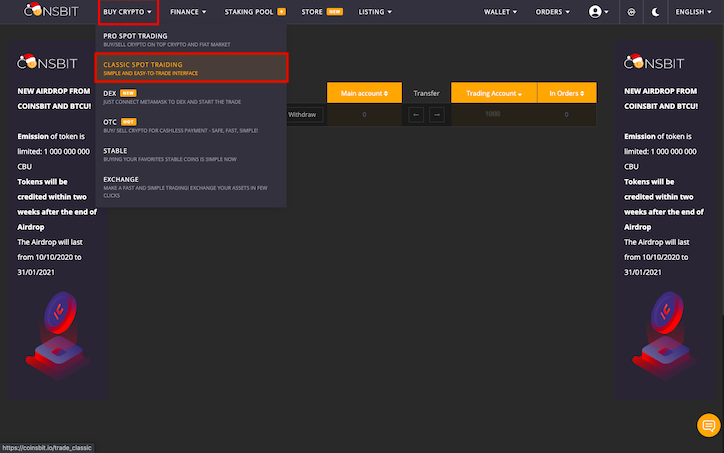
Task: Click the NEW badge beside DEX
Action: (x=128, y=93)
